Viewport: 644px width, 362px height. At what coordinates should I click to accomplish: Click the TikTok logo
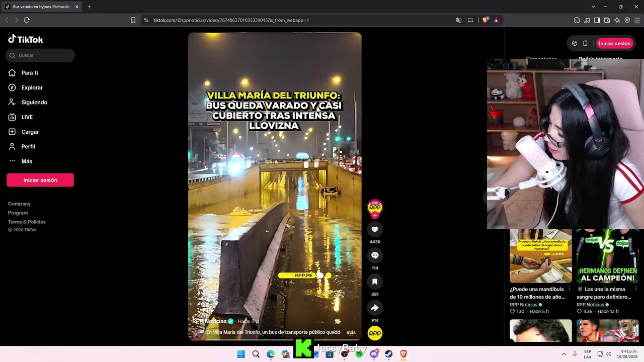tap(26, 39)
